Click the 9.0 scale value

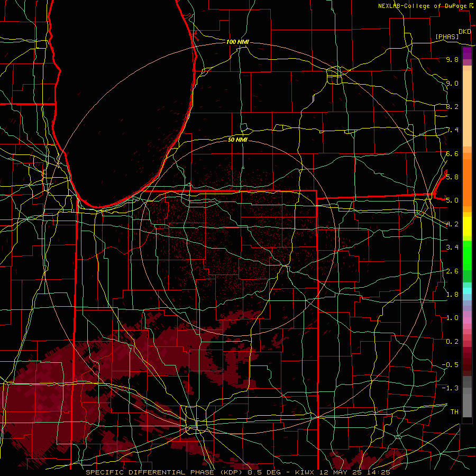pyautogui.click(x=452, y=83)
